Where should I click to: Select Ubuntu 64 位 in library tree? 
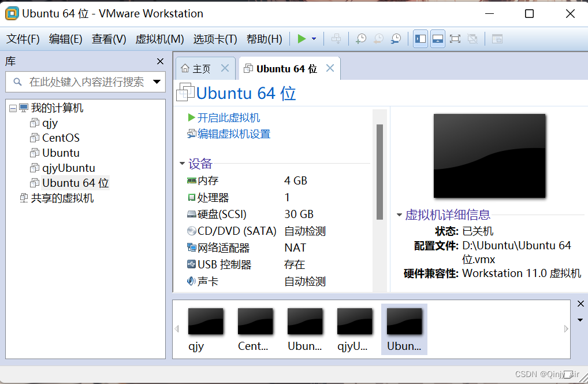70,183
